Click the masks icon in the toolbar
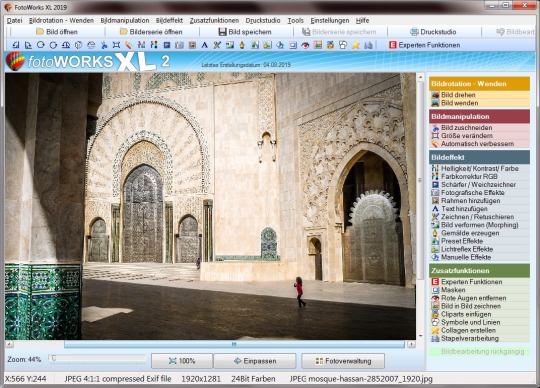The height and width of the screenshot is (388, 540). (x=293, y=45)
